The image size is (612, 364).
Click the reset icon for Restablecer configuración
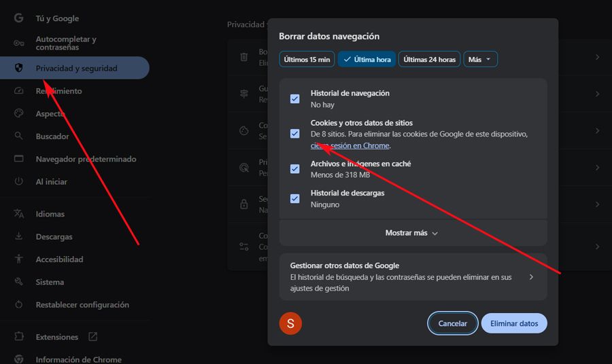(x=18, y=304)
